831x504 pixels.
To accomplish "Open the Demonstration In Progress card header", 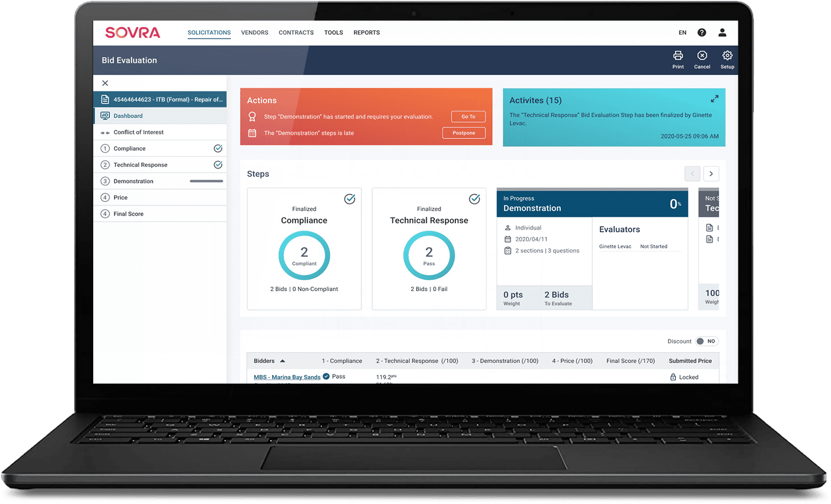I will [592, 203].
